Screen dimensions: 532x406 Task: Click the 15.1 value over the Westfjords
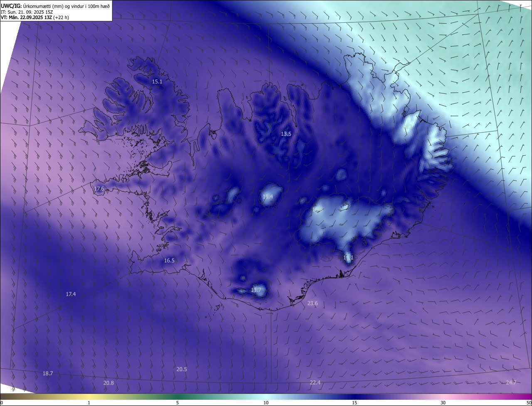[x=157, y=82]
